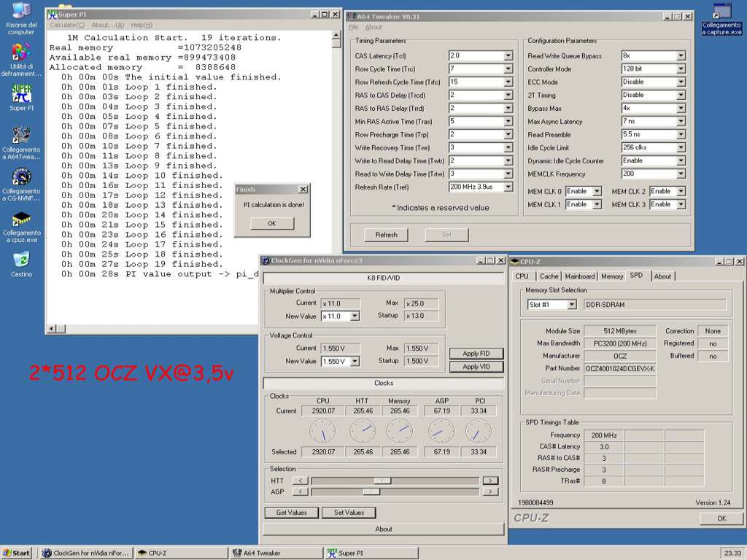
Task: Expand Row Refresh Cycle Time (Trfc) dropdown
Action: pyautogui.click(x=508, y=82)
